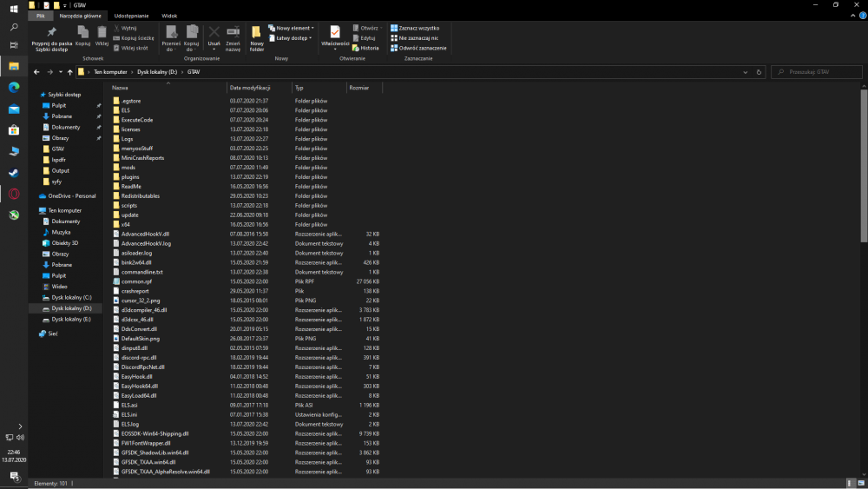This screenshot has height=489, width=868.
Task: Click Kopiuj ścieżkę command
Action: click(134, 38)
